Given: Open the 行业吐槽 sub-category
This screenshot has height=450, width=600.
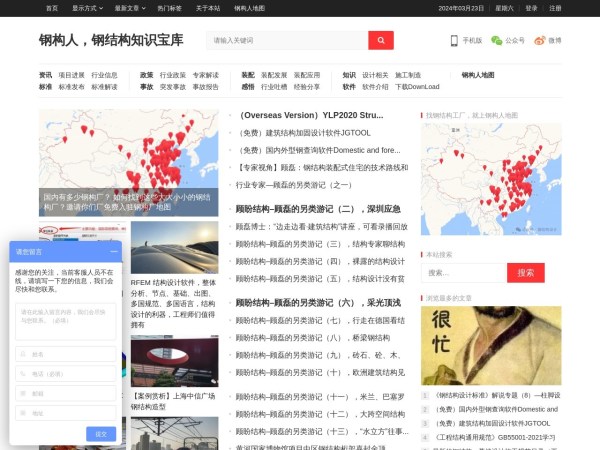Looking at the screenshot, I should click(x=274, y=87).
